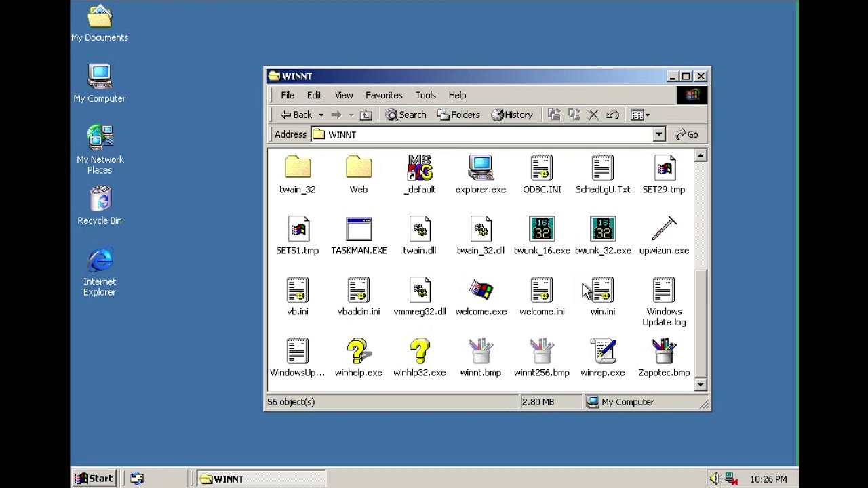This screenshot has width=868, height=488.
Task: Select the winhlp32.exe icon
Action: (420, 351)
